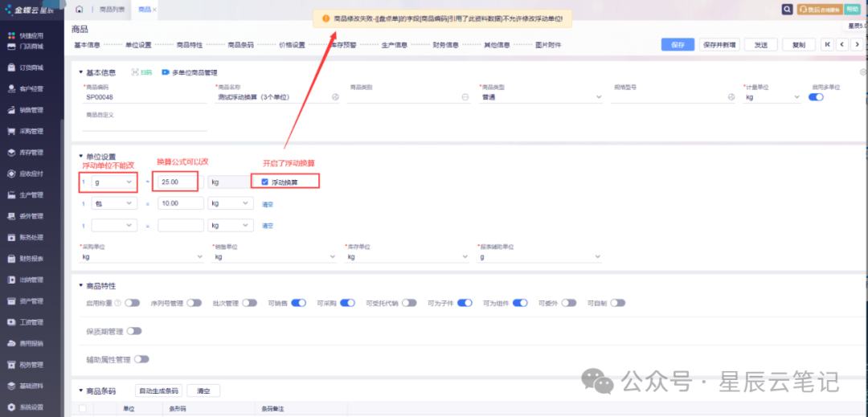
Task: Toggle the 辅助属性管理 switch
Action: [x=141, y=359]
